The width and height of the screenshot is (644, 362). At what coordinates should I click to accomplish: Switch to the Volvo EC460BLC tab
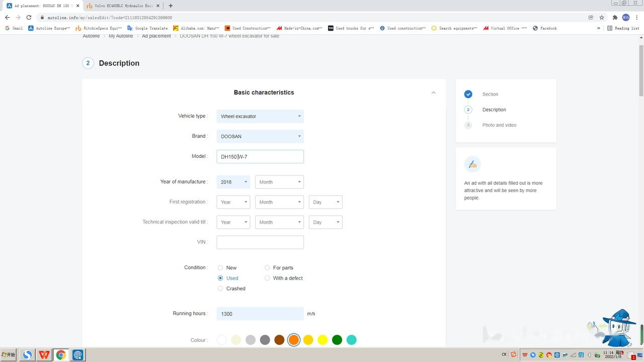click(x=123, y=6)
